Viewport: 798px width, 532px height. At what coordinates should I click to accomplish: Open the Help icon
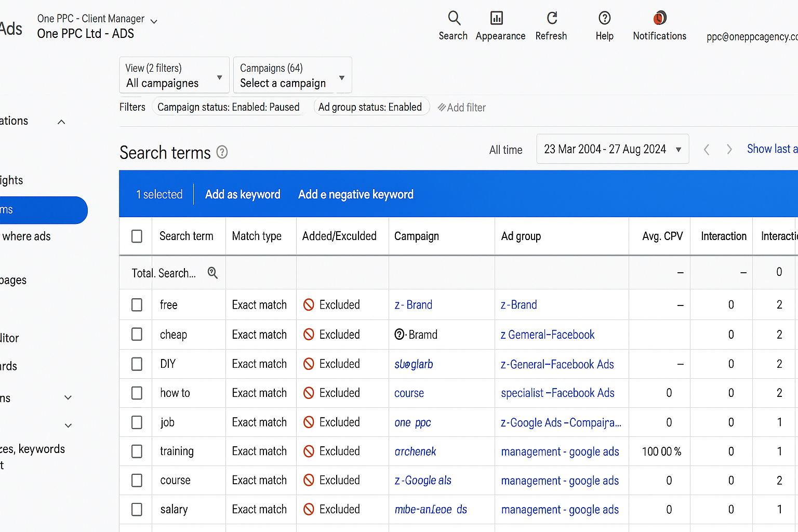604,18
